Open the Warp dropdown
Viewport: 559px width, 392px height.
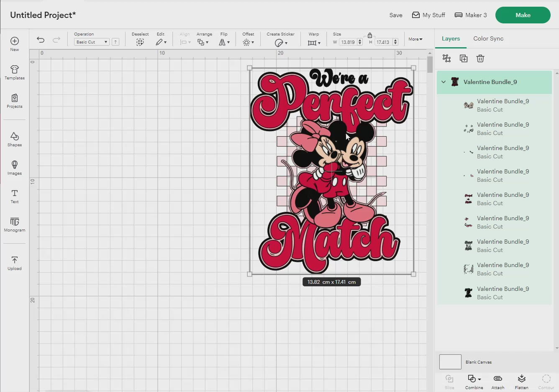pos(314,43)
